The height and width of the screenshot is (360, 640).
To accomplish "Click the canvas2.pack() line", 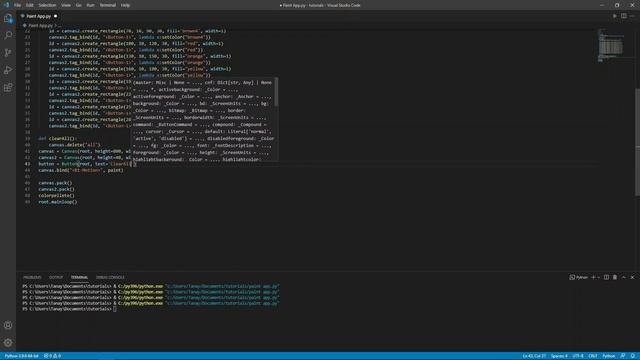I will click(56, 189).
